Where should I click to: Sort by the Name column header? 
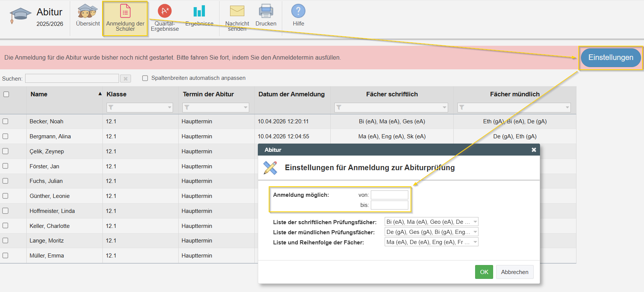click(39, 94)
